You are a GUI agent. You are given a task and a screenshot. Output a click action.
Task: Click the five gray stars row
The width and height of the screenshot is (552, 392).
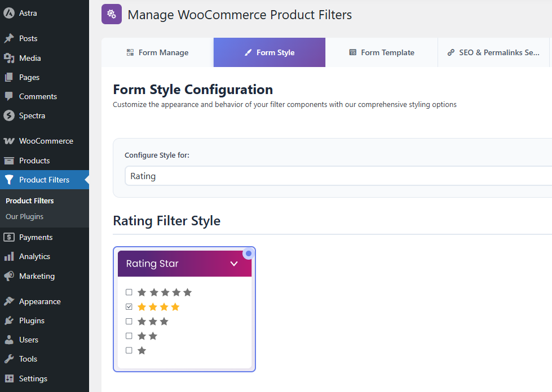point(165,292)
